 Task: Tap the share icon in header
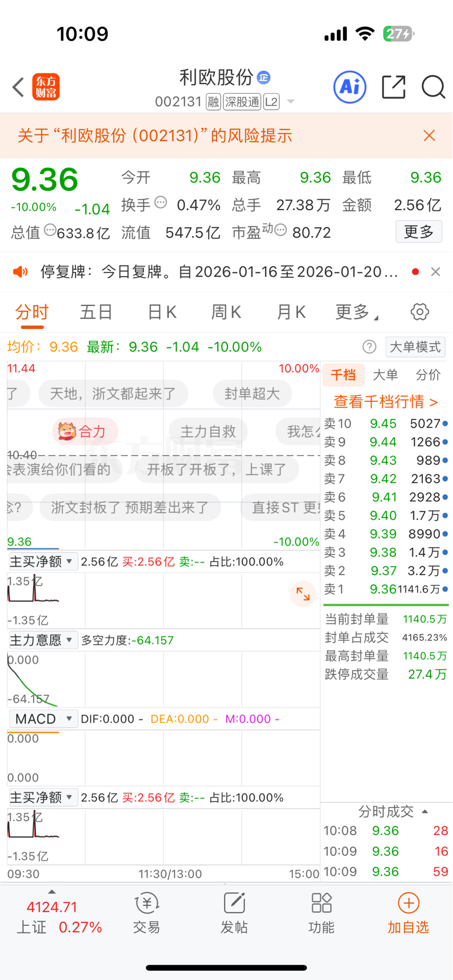(394, 87)
